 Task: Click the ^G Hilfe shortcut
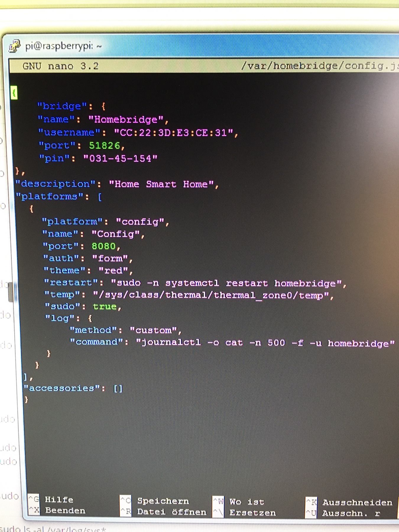51,499
